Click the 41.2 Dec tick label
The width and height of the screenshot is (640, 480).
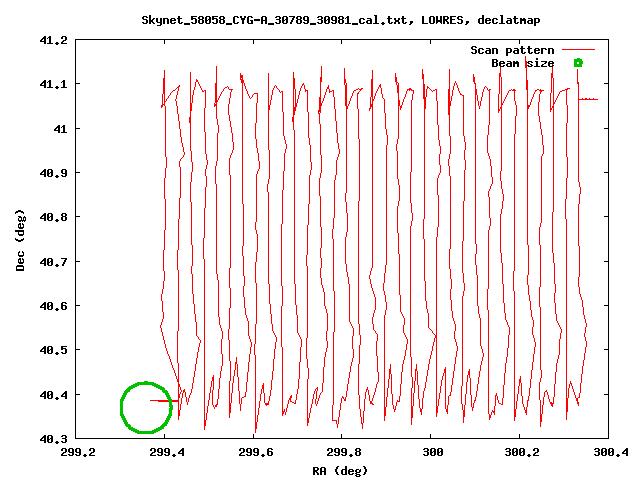(x=53, y=40)
